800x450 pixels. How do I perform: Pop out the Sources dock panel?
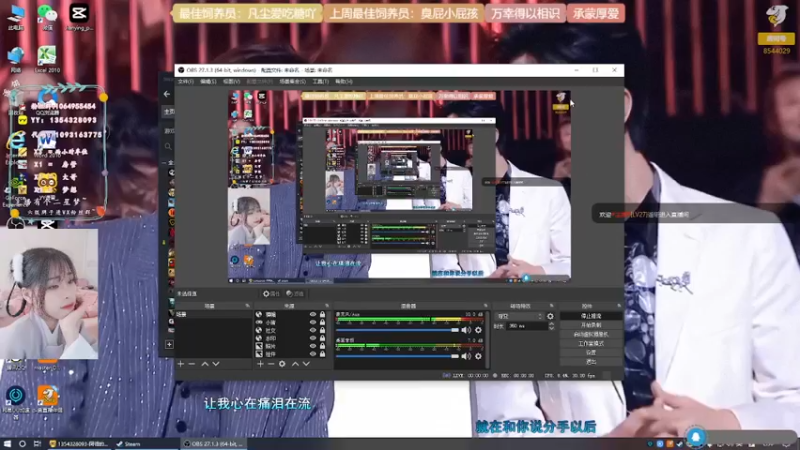click(x=327, y=306)
